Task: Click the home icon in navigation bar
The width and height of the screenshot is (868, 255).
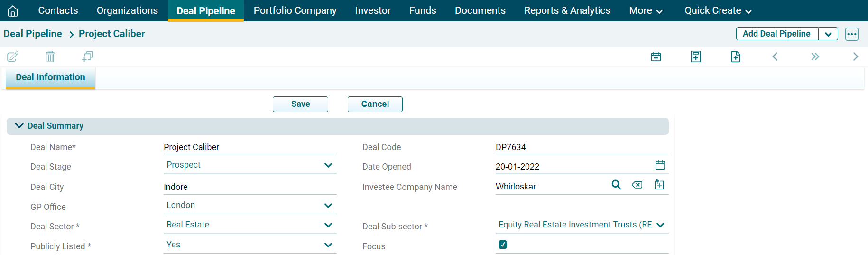Action: click(13, 11)
